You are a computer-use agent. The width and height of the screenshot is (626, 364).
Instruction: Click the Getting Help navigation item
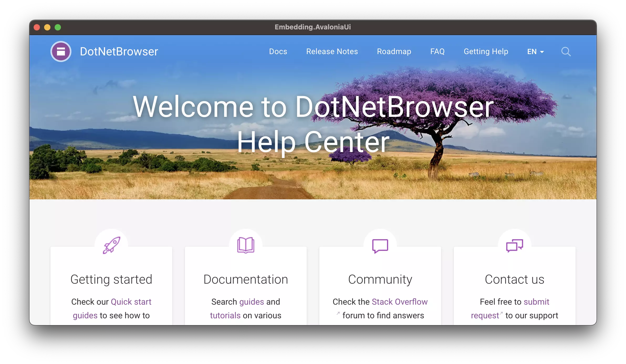point(486,51)
